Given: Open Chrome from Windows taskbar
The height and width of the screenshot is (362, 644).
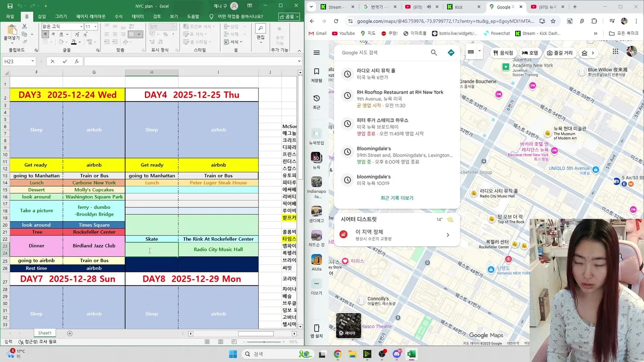Looking at the screenshot, I should 337,354.
